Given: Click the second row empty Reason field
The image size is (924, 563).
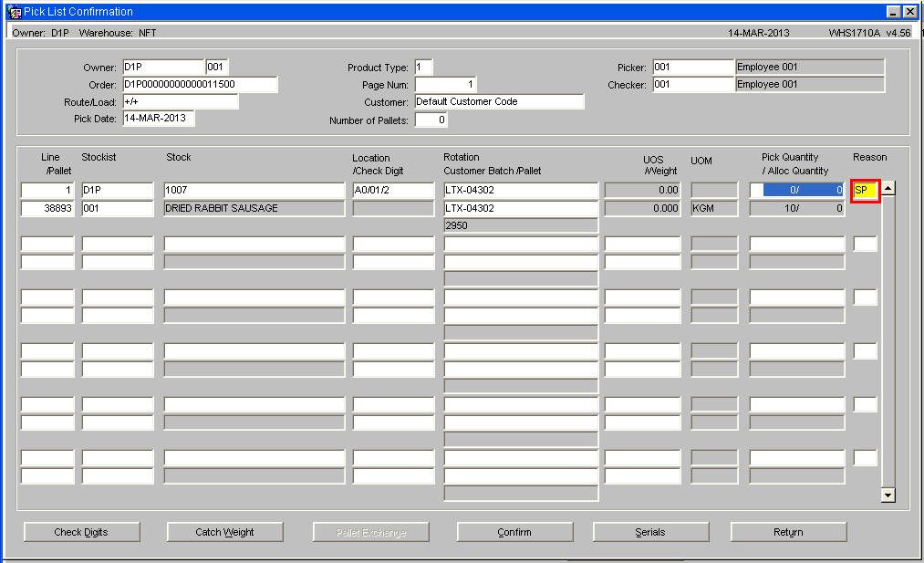Looking at the screenshot, I should coord(865,244).
